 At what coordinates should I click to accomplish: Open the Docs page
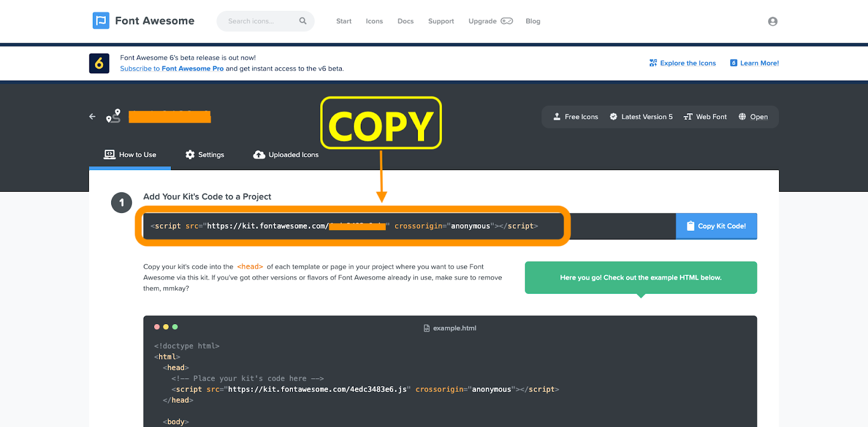pos(405,21)
